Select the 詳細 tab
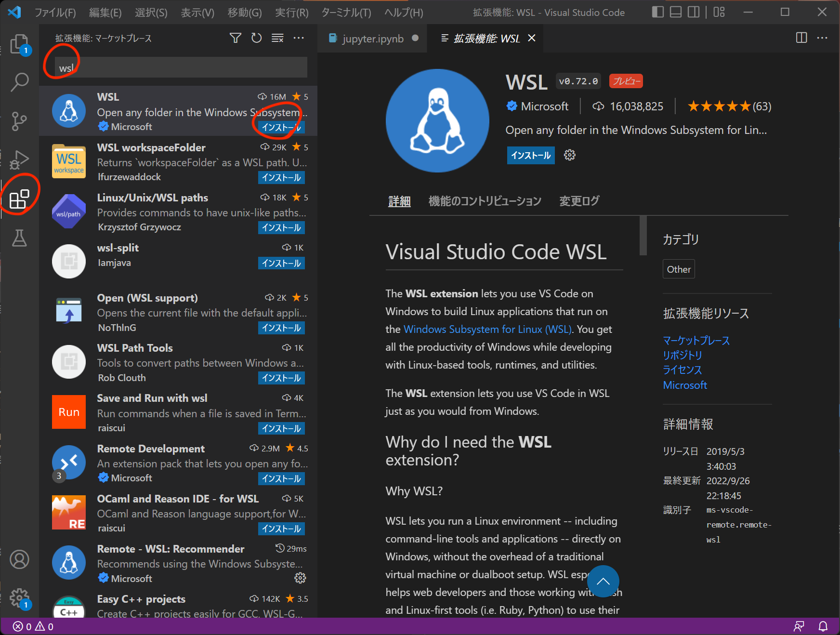 [x=399, y=201]
